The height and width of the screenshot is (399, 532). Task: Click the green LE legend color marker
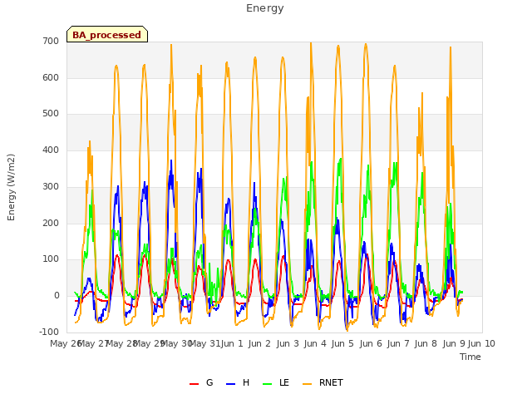[x=268, y=384]
